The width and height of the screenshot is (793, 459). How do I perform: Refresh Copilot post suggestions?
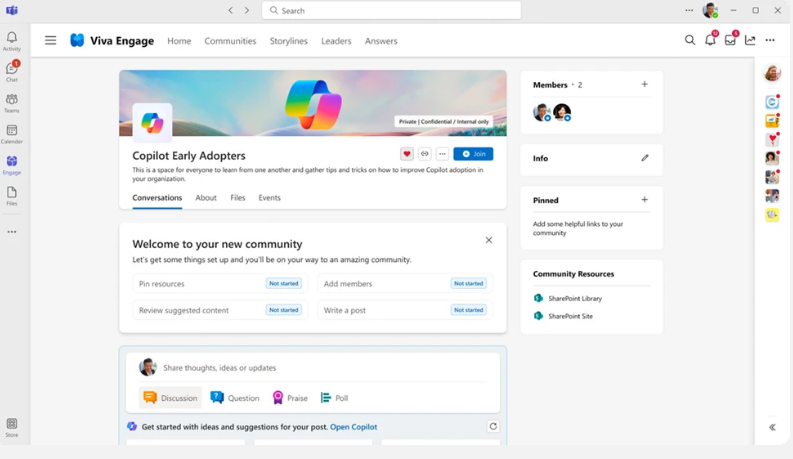(x=493, y=426)
